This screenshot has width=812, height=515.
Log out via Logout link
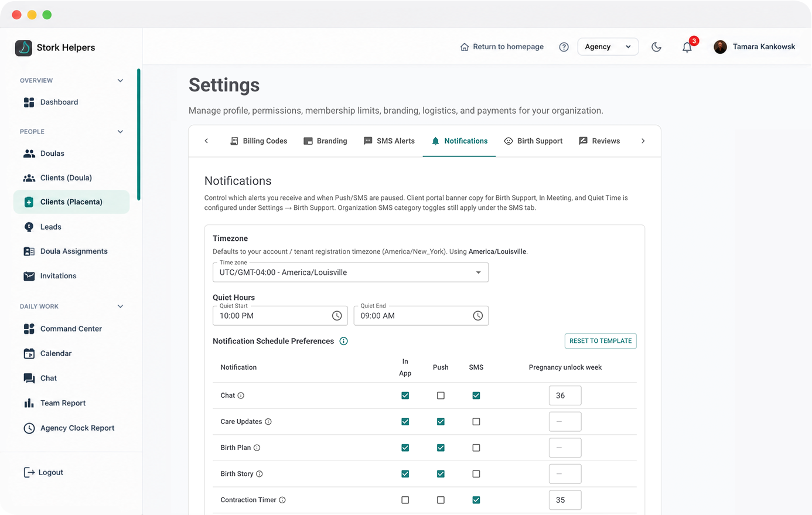(43, 473)
